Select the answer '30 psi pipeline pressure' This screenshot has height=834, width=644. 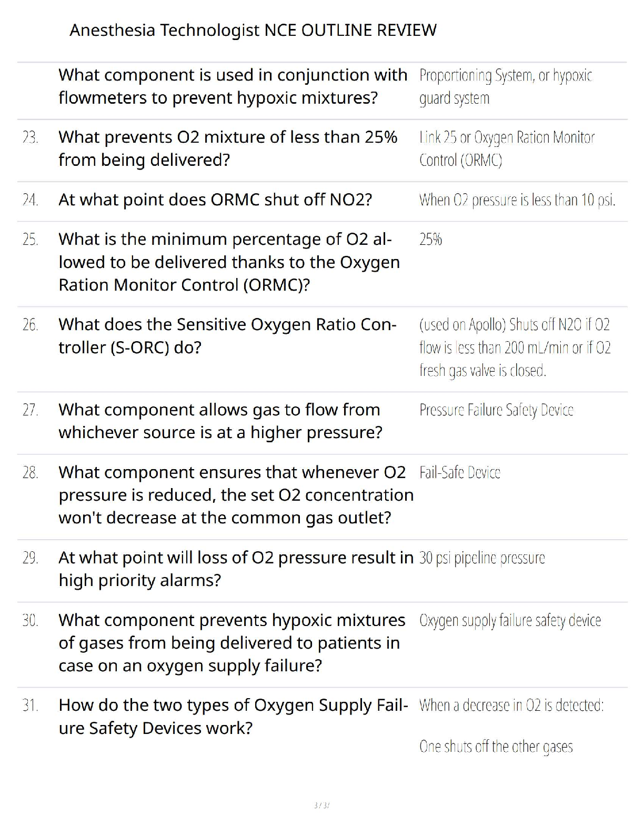point(482,558)
